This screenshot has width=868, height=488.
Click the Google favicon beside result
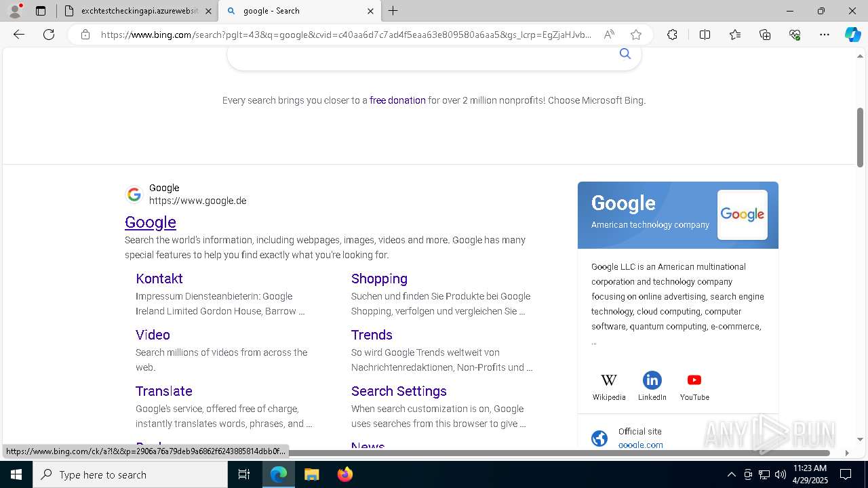[x=134, y=195]
